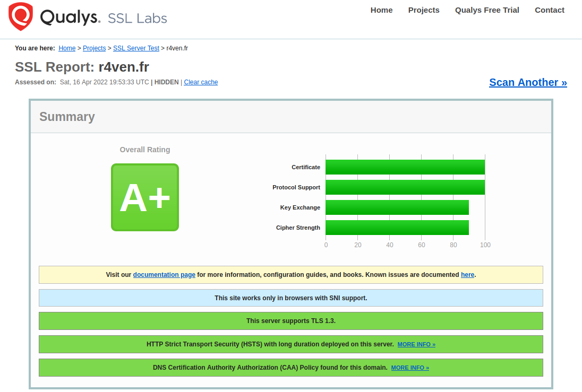
Task: Click the SNI support notice banner
Action: point(291,298)
